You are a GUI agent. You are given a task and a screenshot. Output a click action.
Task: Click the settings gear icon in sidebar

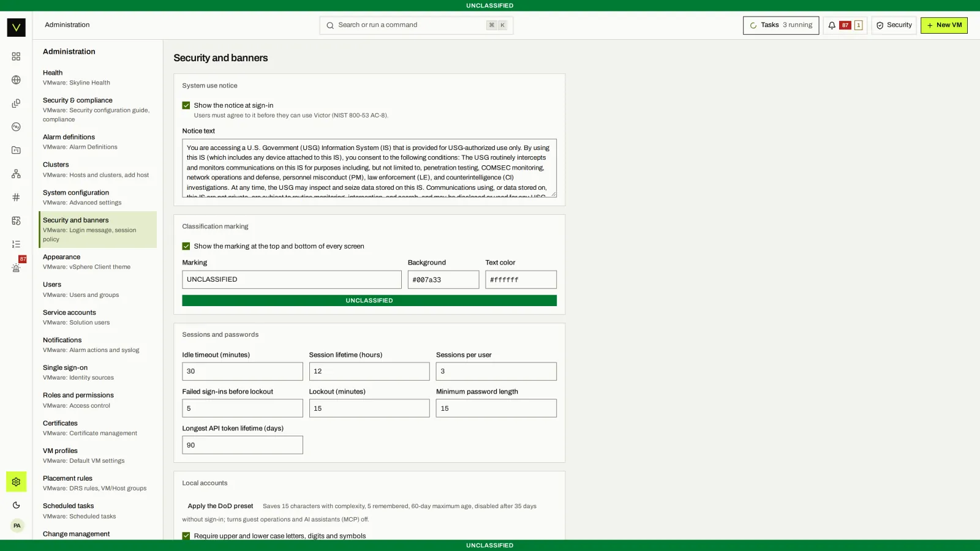tap(16, 482)
